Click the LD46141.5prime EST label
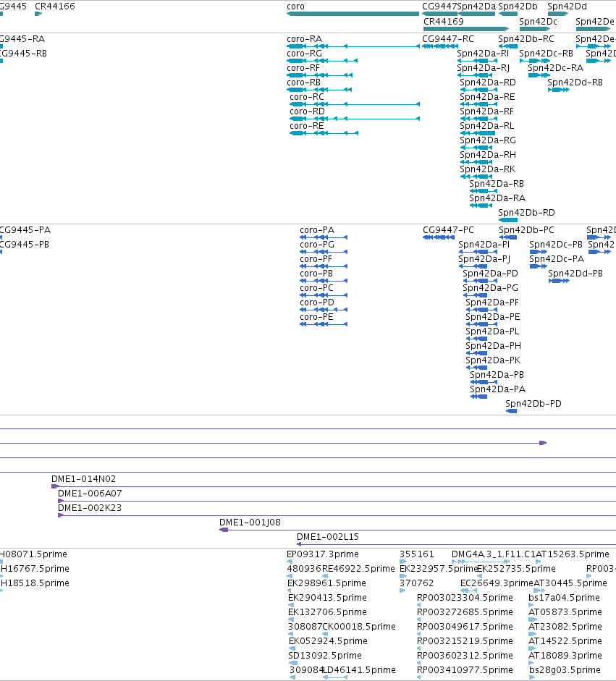Screen dimensions: 616x681 point(359,669)
